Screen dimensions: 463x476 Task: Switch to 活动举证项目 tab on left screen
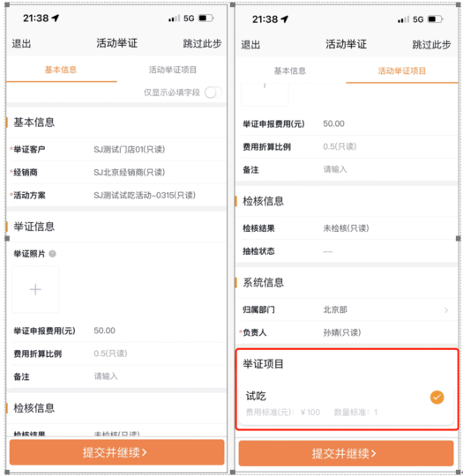(172, 70)
